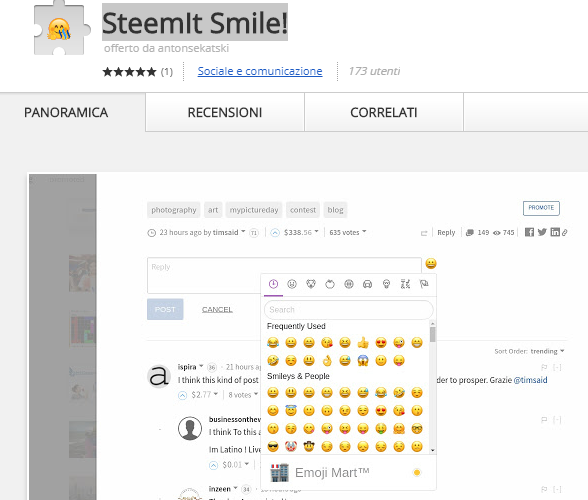
Task: Open the Sociale e comunicazione category link
Action: click(260, 71)
